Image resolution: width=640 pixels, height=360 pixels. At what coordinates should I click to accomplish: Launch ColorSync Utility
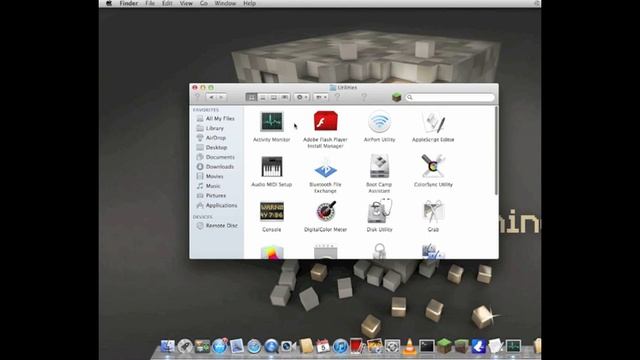point(433,166)
